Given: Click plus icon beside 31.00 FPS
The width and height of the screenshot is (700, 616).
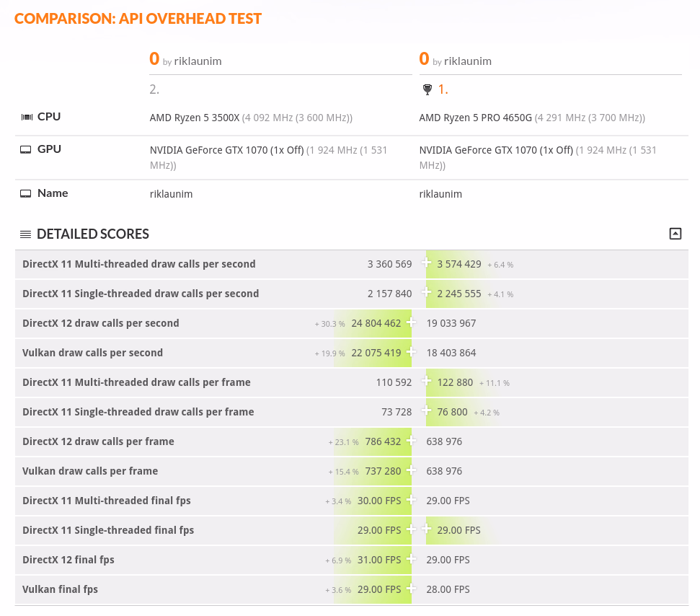Looking at the screenshot, I should pos(411,560).
